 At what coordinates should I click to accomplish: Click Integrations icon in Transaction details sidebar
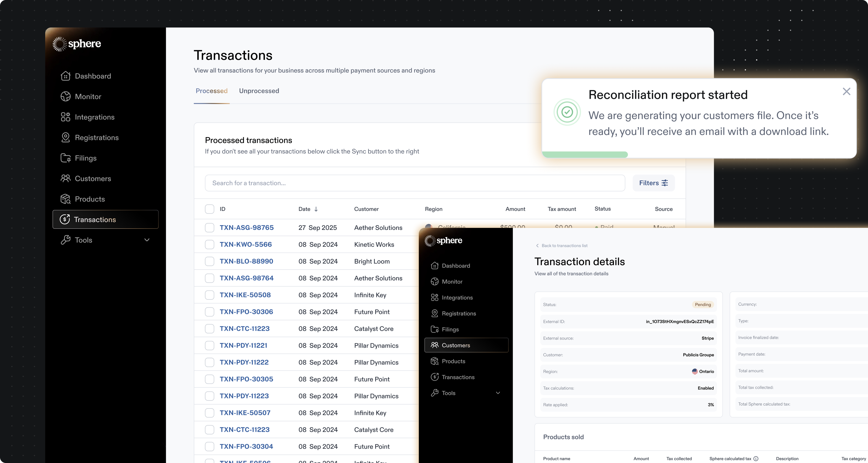coord(435,298)
